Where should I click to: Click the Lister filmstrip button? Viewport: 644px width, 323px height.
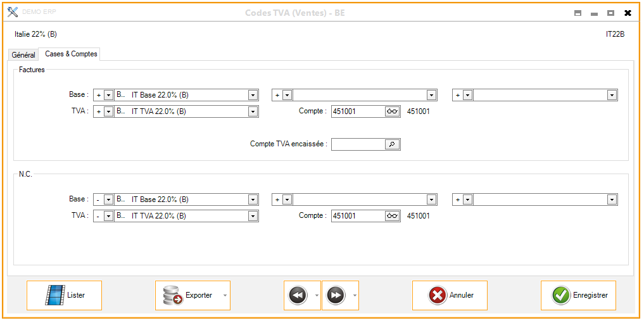pos(64,295)
